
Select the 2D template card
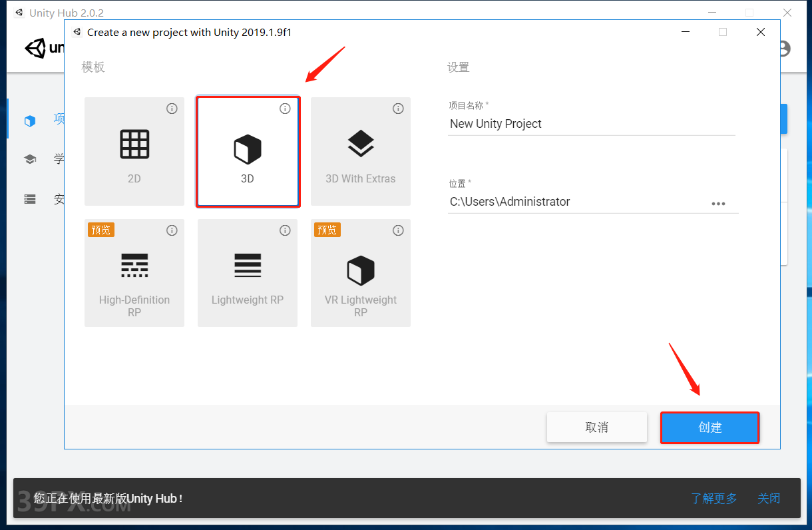[x=134, y=152]
